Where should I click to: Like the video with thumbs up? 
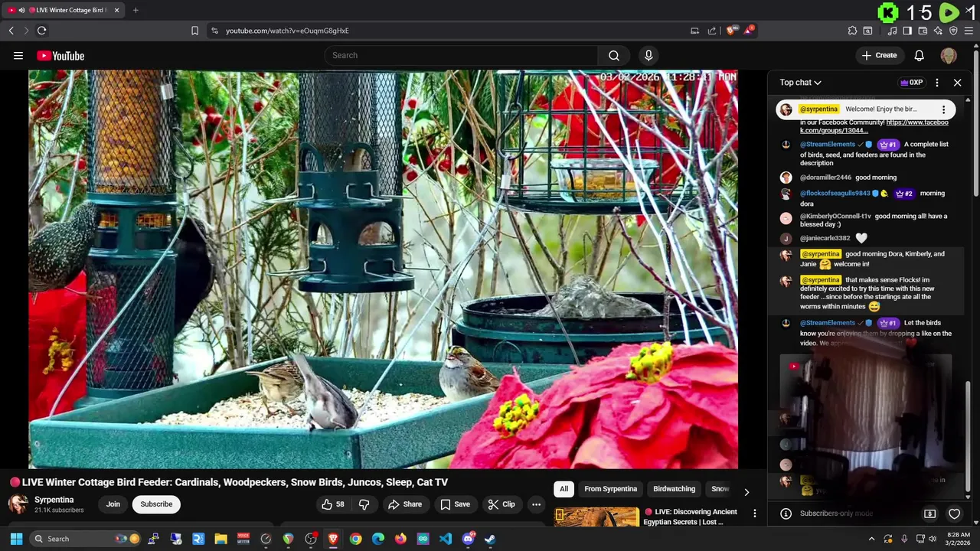pyautogui.click(x=333, y=504)
